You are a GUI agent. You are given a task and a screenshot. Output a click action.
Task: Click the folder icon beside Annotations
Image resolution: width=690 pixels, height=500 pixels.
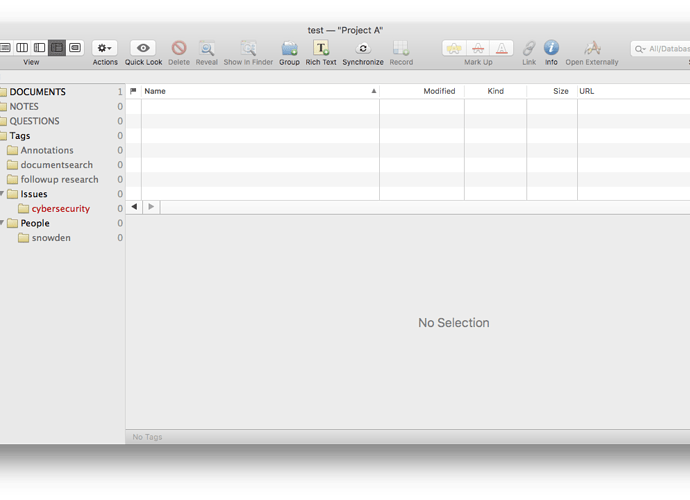[x=13, y=151]
